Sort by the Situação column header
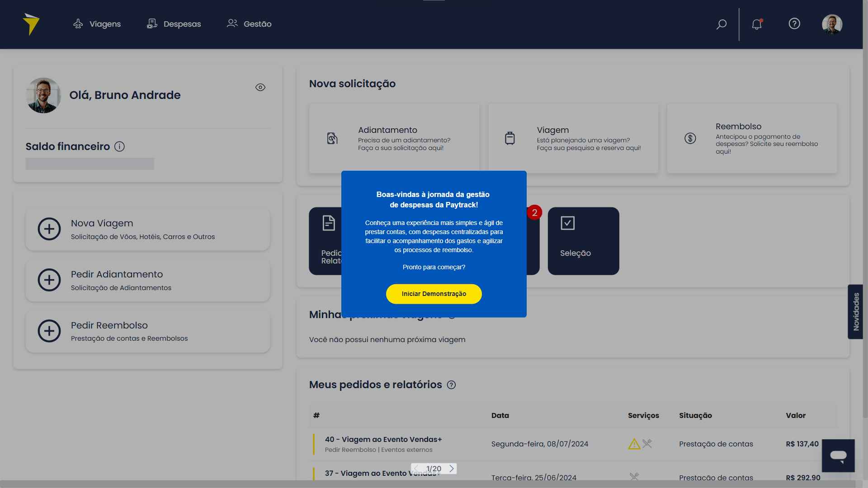This screenshot has height=488, width=868. tap(695, 416)
